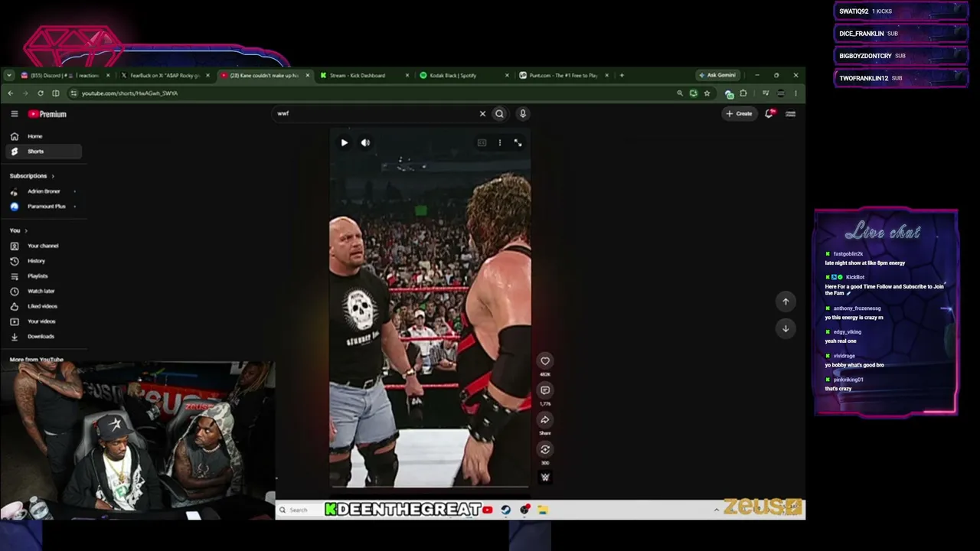The height and width of the screenshot is (551, 980).
Task: Switch to the Kodak Black Spotify tab
Action: pos(464,76)
